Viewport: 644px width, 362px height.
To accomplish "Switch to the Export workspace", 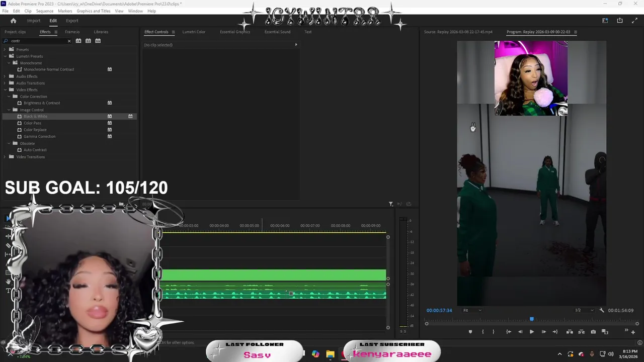I will (72, 21).
